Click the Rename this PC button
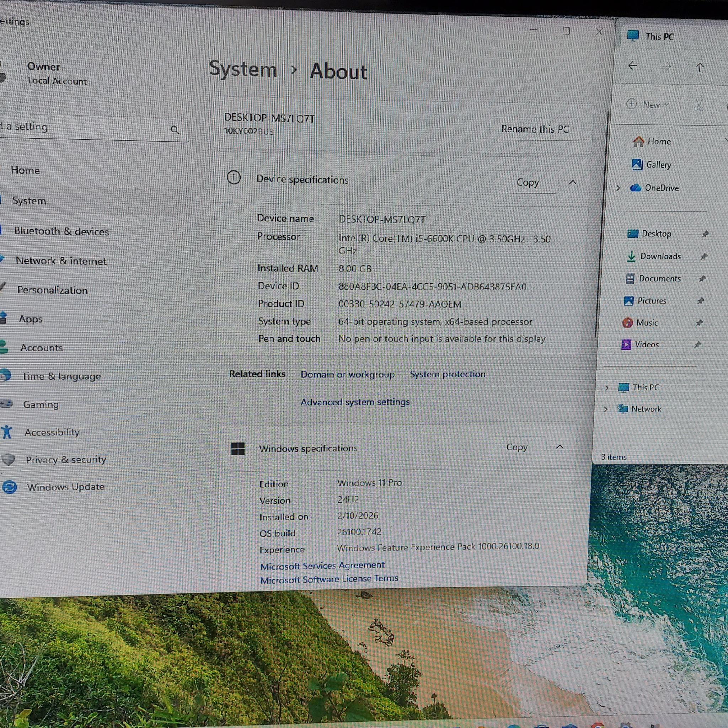Screen dimensions: 728x728 tap(535, 129)
